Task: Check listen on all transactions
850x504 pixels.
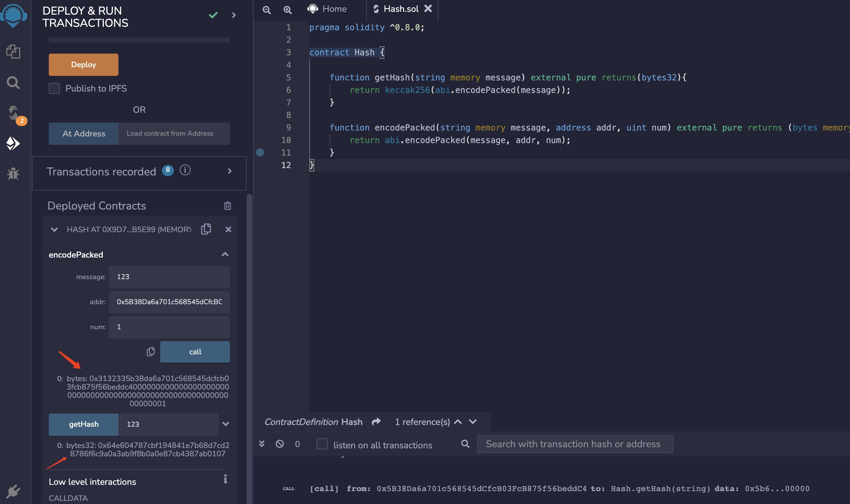Action: coord(322,444)
